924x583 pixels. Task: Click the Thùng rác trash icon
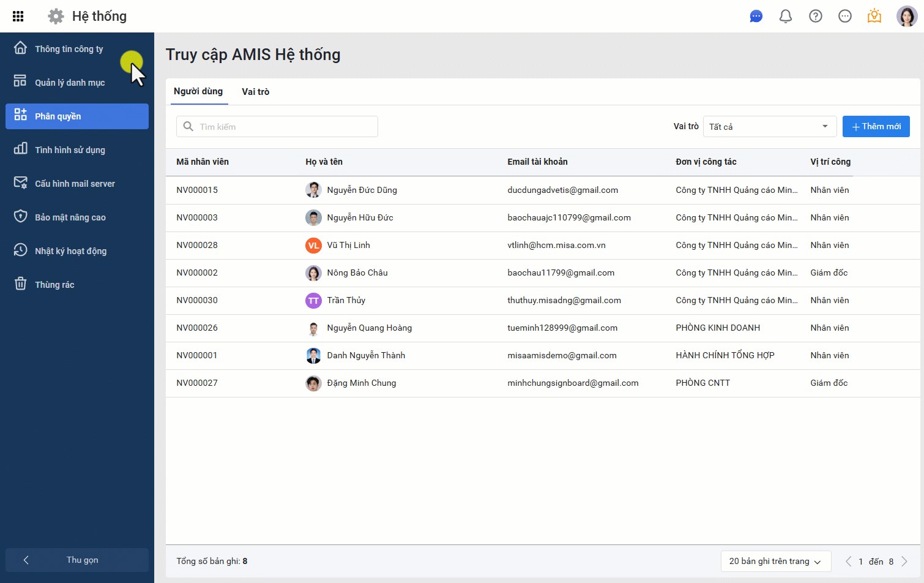[x=20, y=284]
